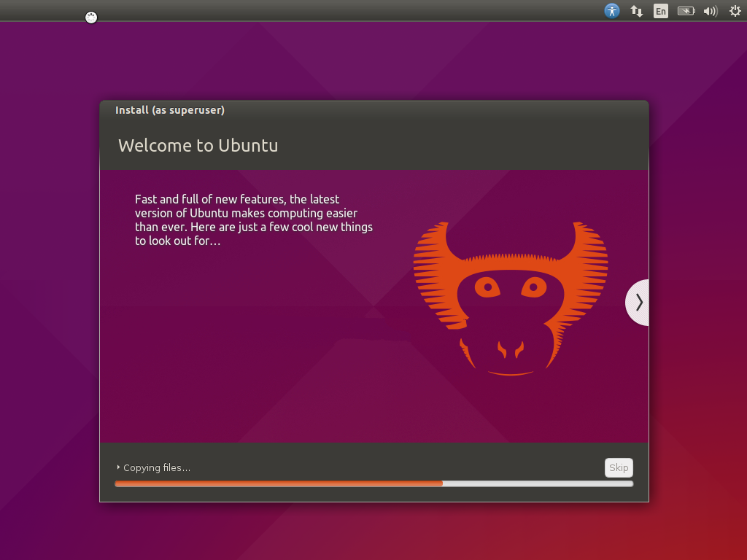Select the Welcome to Ubuntu heading

pyautogui.click(x=198, y=145)
